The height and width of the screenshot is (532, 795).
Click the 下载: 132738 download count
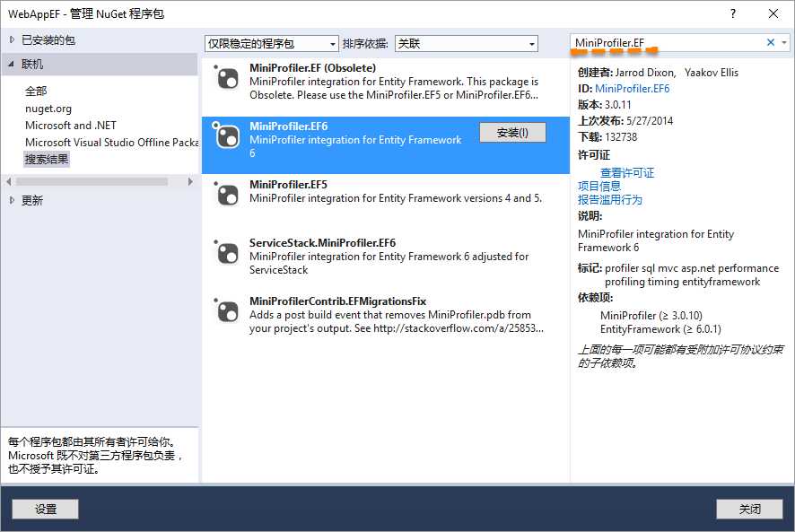pyautogui.click(x=607, y=137)
